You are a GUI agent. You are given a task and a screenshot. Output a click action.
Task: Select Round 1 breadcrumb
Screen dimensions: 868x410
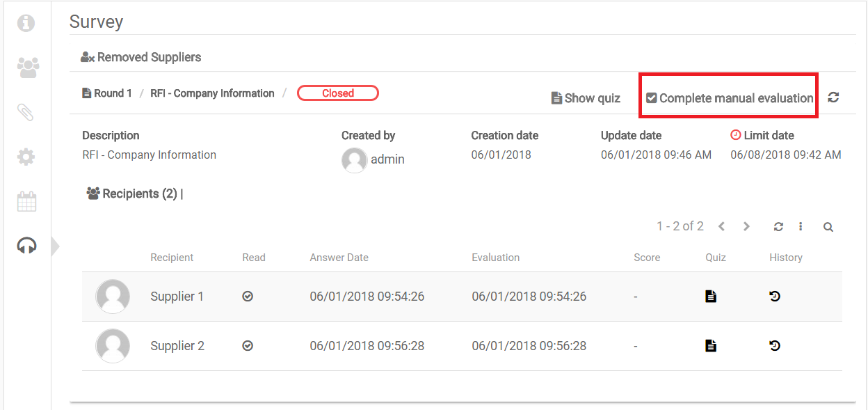pos(107,93)
